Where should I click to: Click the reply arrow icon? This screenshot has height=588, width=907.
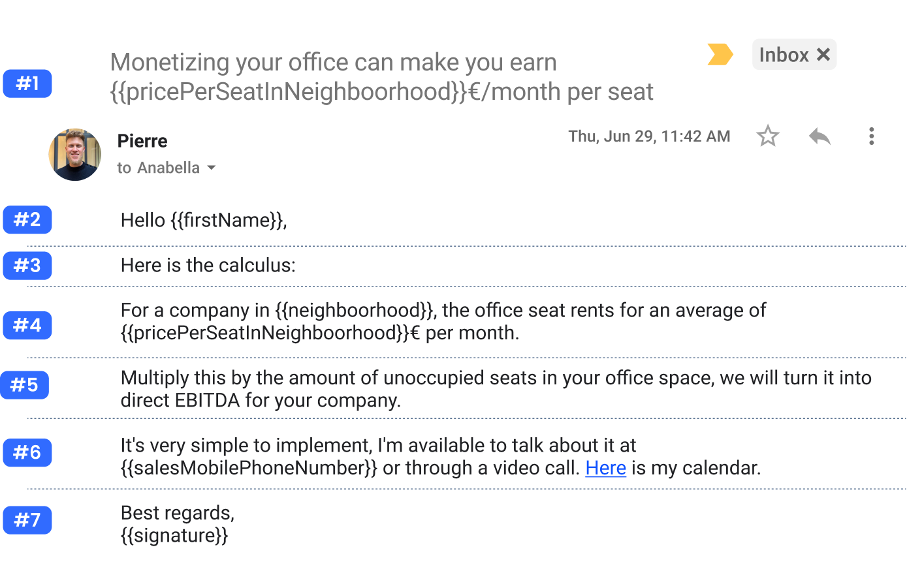click(x=819, y=136)
